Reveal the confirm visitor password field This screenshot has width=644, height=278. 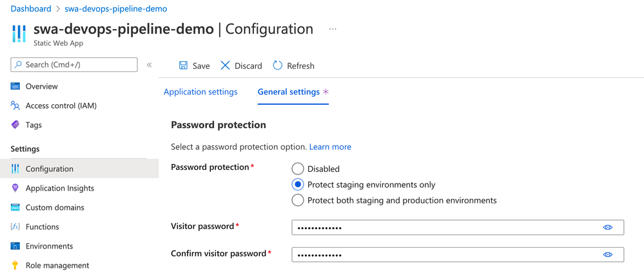pyautogui.click(x=607, y=255)
